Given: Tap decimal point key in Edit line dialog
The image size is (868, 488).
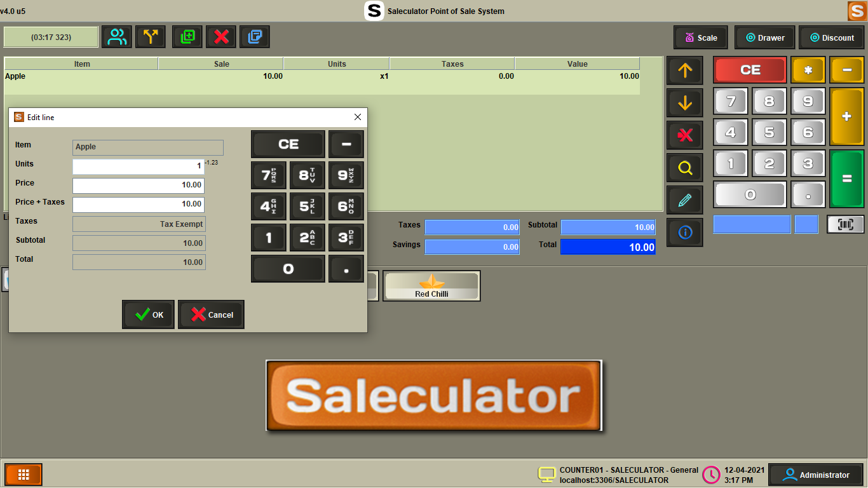Looking at the screenshot, I should click(x=346, y=269).
